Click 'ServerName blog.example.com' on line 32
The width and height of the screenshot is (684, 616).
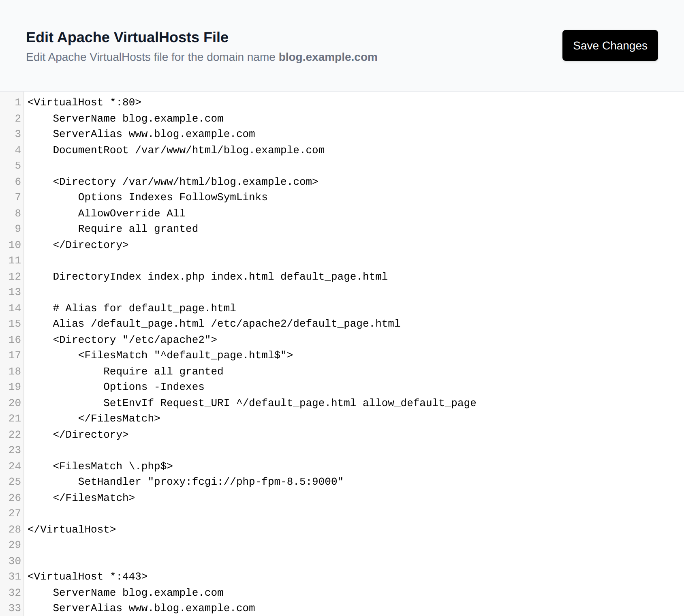coord(138,592)
